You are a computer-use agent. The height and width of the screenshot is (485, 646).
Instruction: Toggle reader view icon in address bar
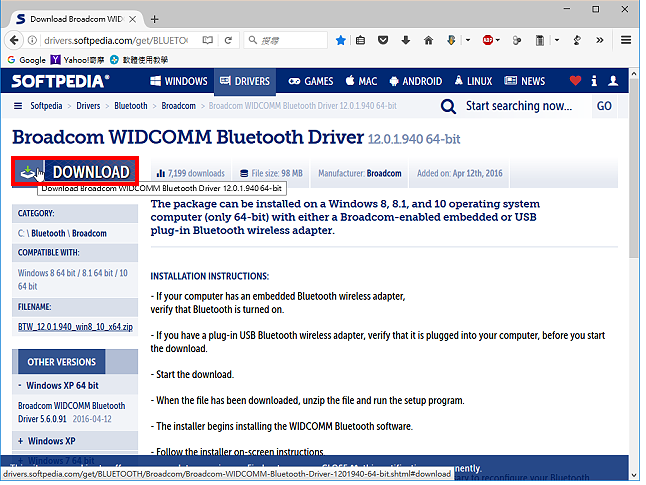click(208, 40)
